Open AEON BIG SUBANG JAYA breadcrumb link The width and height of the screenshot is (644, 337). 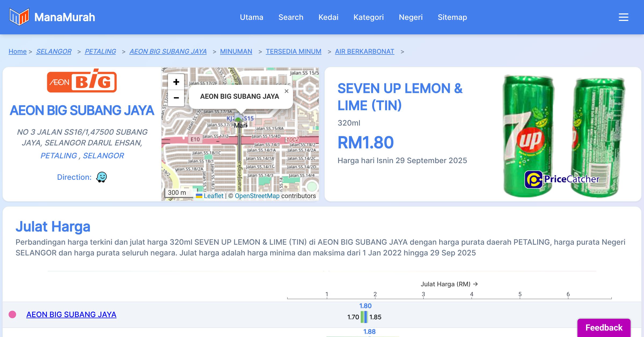[168, 51]
